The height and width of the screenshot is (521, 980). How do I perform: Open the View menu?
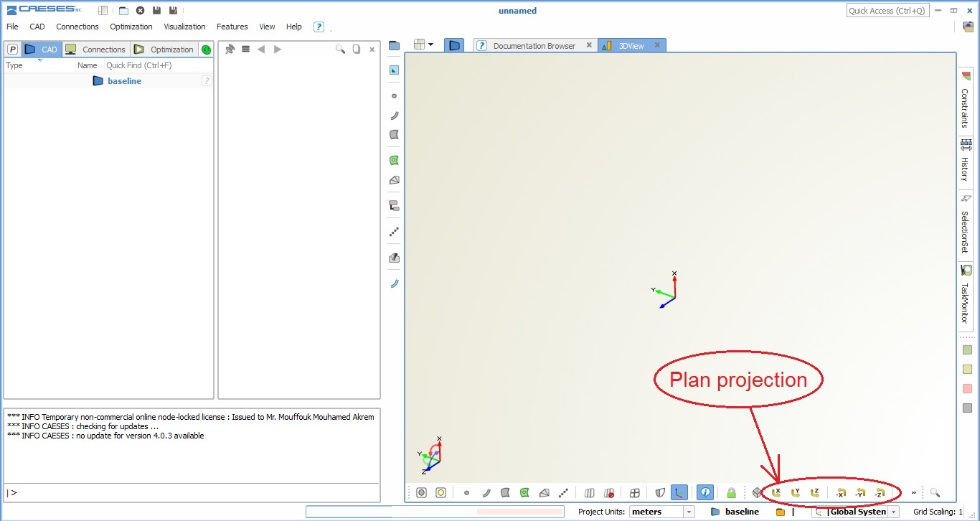tap(267, 27)
